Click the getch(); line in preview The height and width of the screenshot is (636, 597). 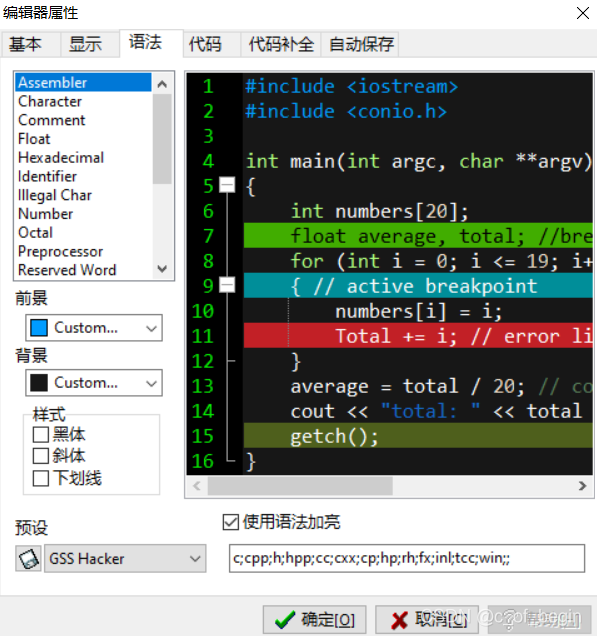[418, 436]
